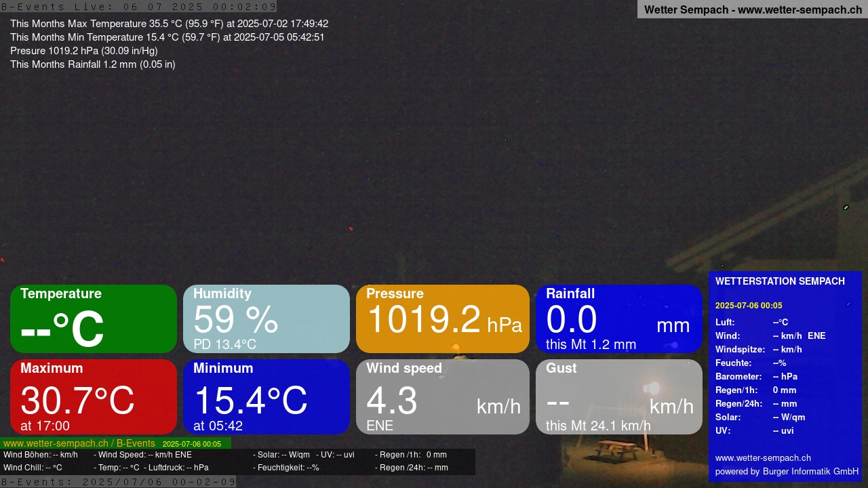Click the Wind Böhen status entry
This screenshot has width=868, height=488.
pos(41,455)
